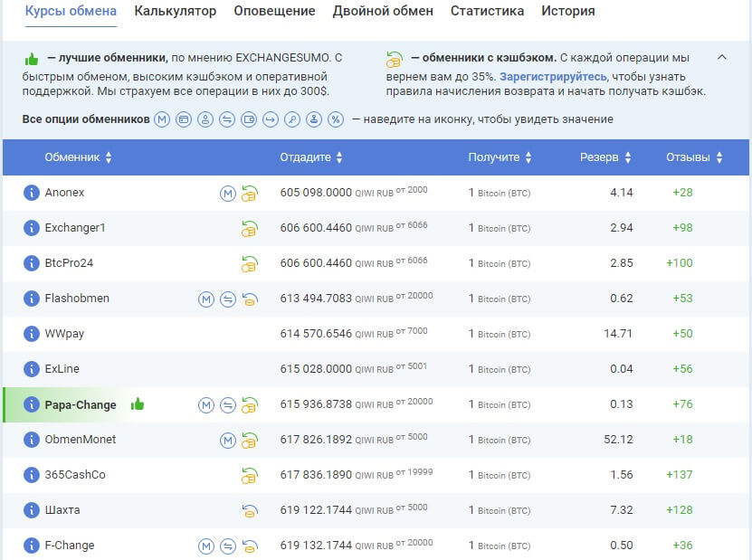Switch to Статистика tab
The image size is (752, 560).
coord(487,11)
